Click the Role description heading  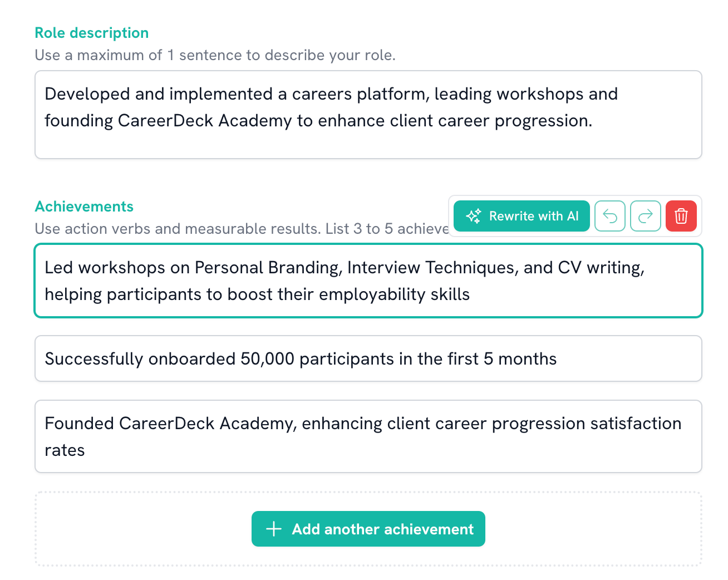pos(92,32)
